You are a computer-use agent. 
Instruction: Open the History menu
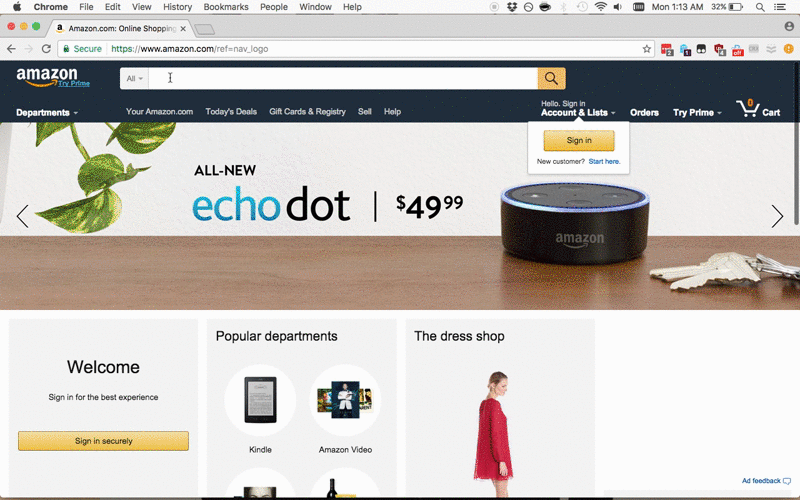click(x=178, y=7)
